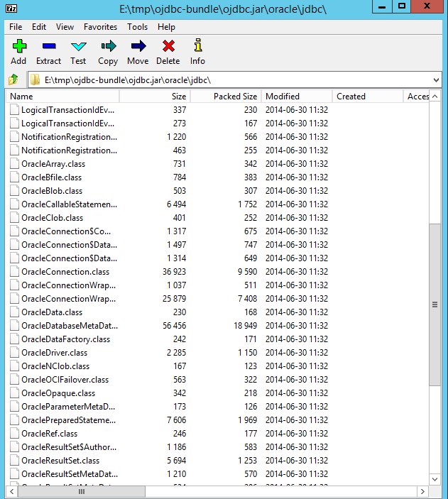Click packed size value 18 949
This screenshot has width=448, height=499.
[246, 326]
